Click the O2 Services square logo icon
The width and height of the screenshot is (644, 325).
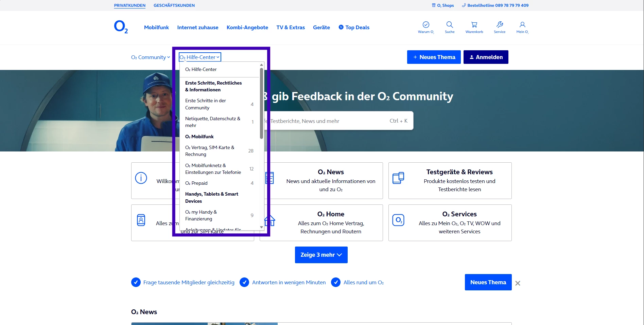tap(398, 220)
